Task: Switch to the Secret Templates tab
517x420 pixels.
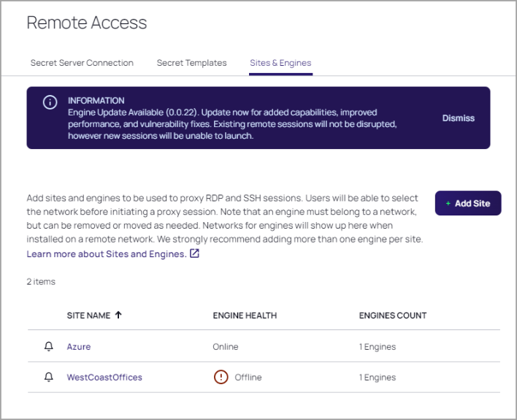Action: 191,63
